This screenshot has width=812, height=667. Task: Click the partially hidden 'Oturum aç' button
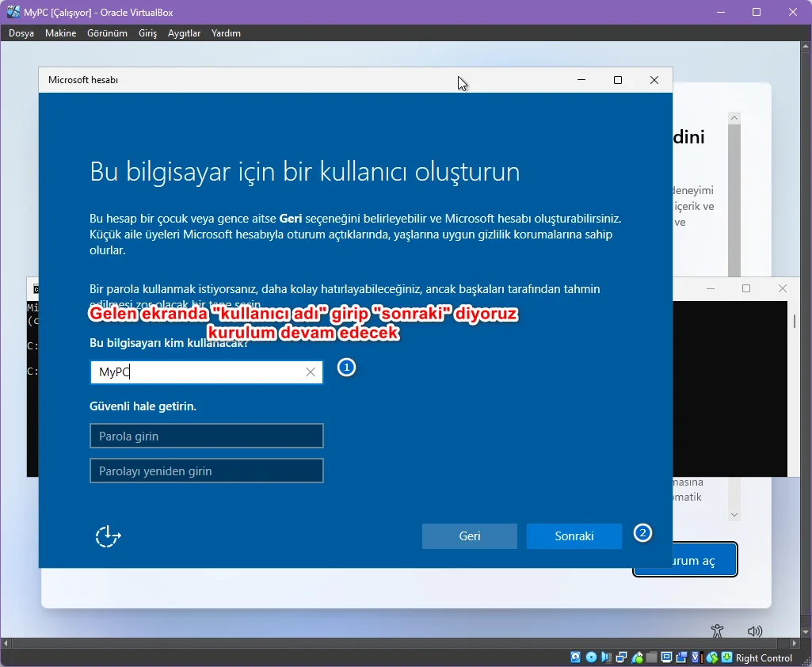point(705,560)
